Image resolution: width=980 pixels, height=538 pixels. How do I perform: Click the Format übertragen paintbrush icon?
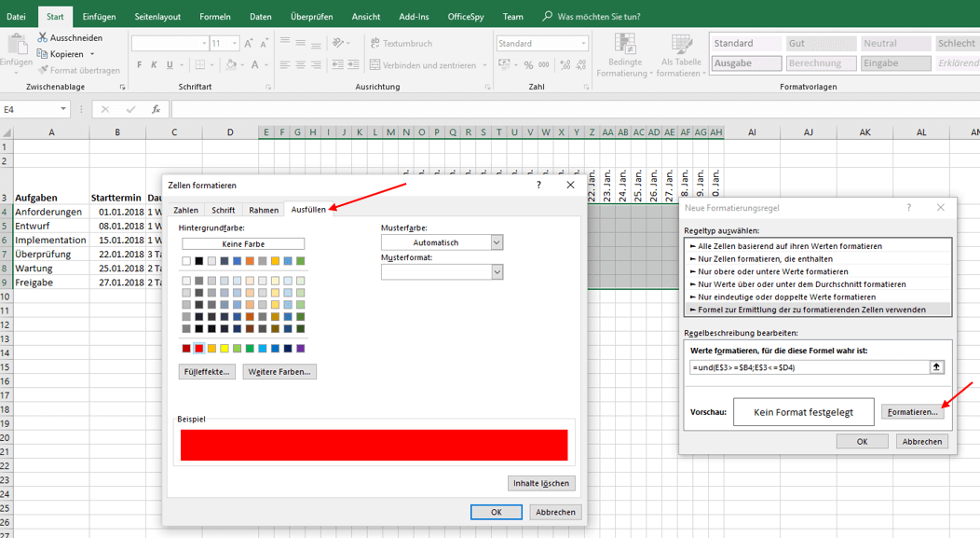(43, 70)
